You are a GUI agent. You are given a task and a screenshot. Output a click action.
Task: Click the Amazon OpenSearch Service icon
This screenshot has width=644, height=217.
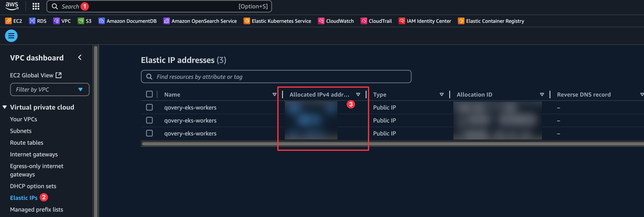[x=167, y=21]
